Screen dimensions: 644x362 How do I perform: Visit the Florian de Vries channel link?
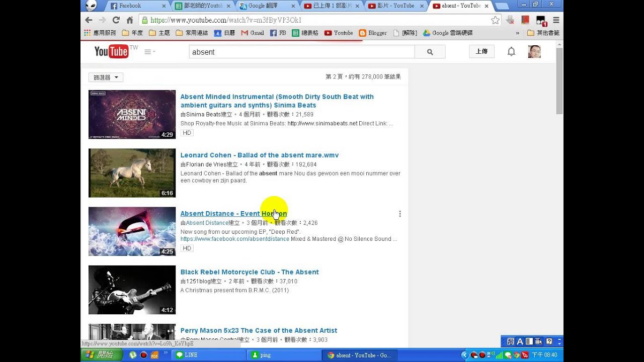point(206,164)
